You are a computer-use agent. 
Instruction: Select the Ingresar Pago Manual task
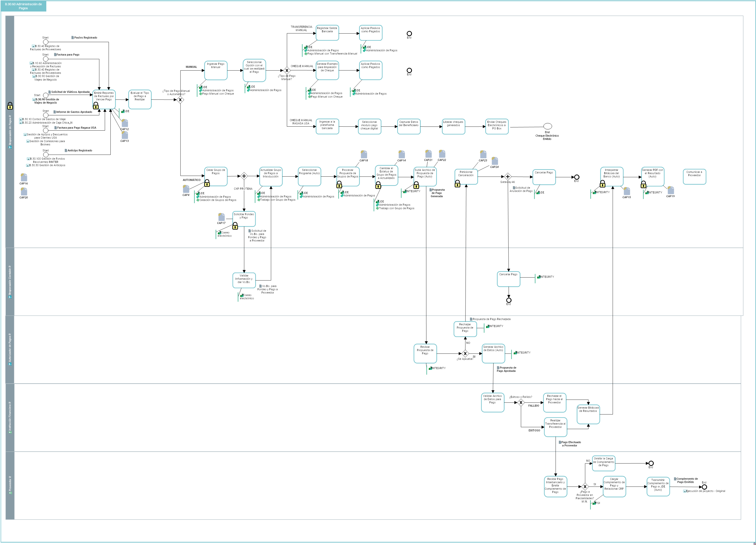coord(216,70)
